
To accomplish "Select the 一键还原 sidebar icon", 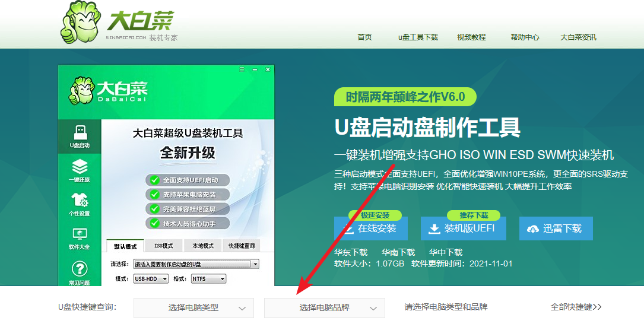I will (x=80, y=171).
